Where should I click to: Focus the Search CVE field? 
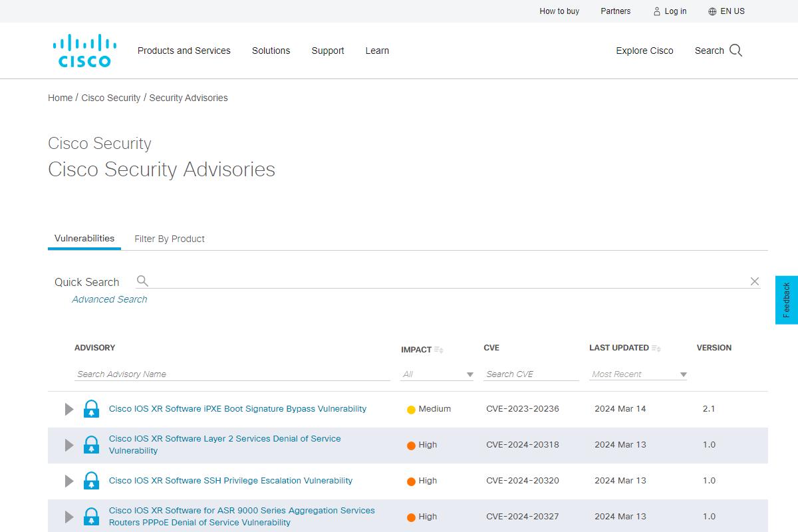click(531, 374)
